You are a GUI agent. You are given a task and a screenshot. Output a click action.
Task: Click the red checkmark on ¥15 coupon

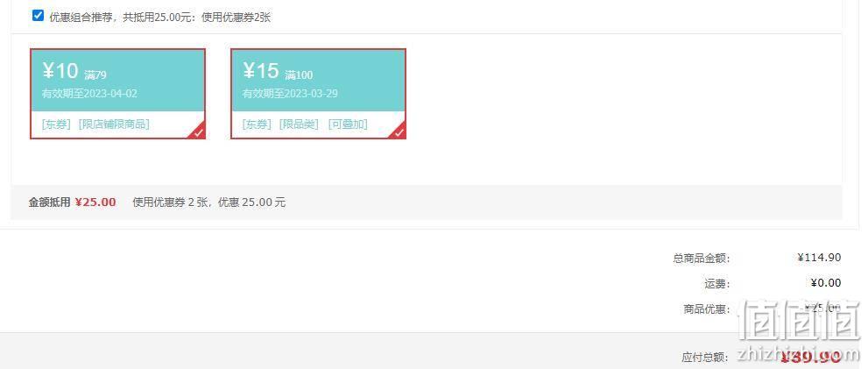[399, 132]
